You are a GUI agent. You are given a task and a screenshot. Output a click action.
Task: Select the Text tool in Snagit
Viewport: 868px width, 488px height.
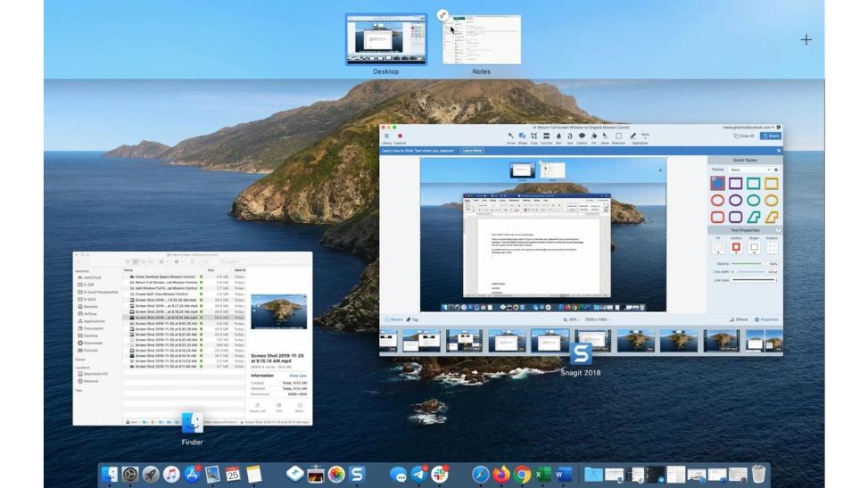tap(570, 137)
